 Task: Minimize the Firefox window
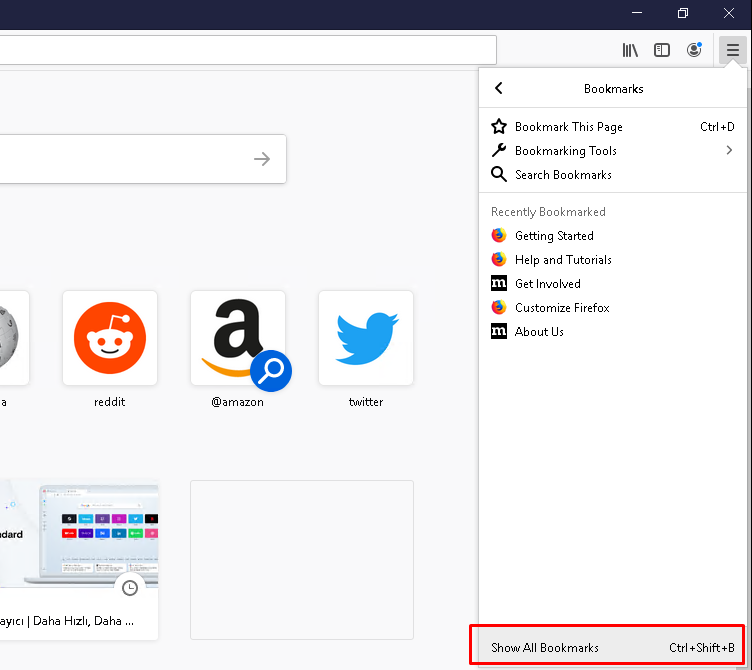pos(637,13)
